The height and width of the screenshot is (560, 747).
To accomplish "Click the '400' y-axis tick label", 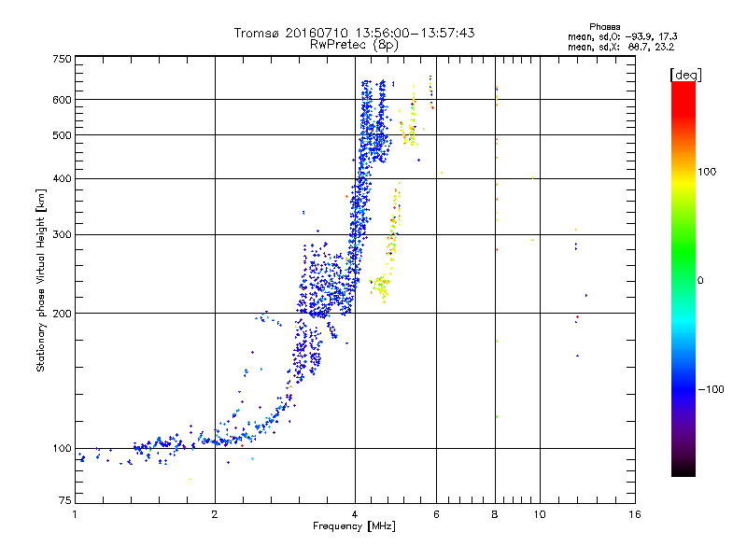I will pos(62,178).
